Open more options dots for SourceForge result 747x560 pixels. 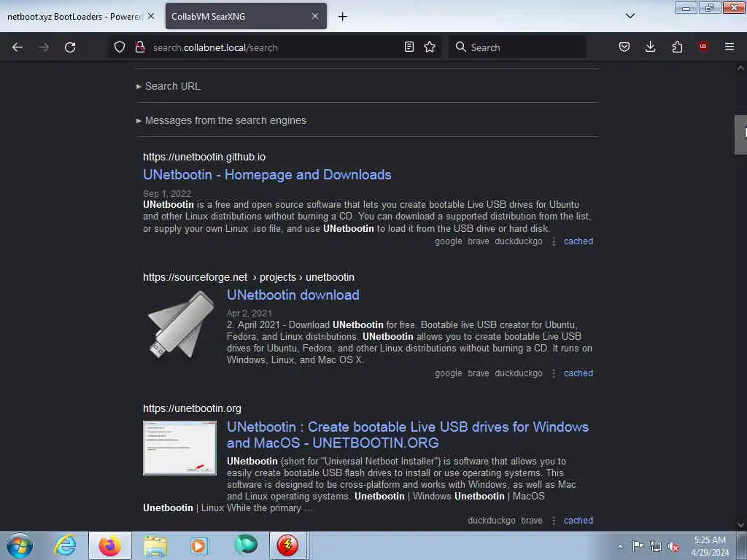click(x=553, y=373)
